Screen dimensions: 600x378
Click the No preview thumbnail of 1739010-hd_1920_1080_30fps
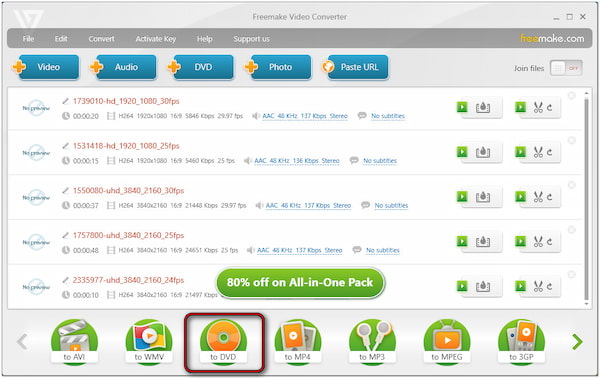36,108
